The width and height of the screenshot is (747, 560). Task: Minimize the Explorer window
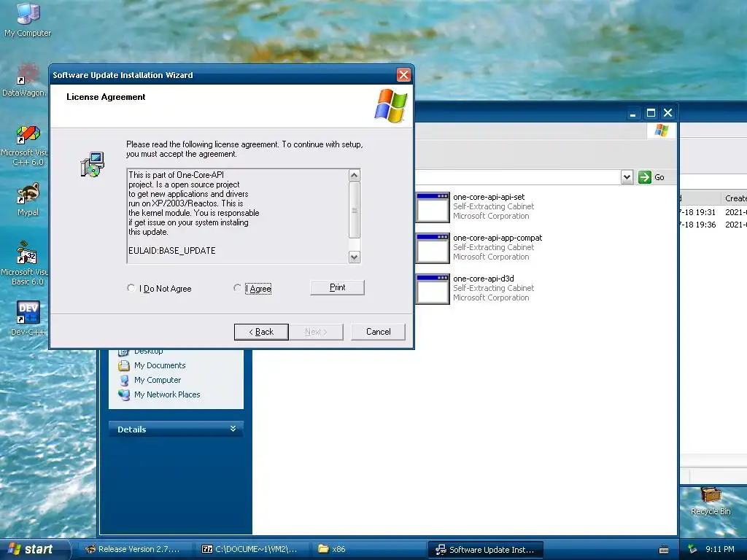coord(632,113)
